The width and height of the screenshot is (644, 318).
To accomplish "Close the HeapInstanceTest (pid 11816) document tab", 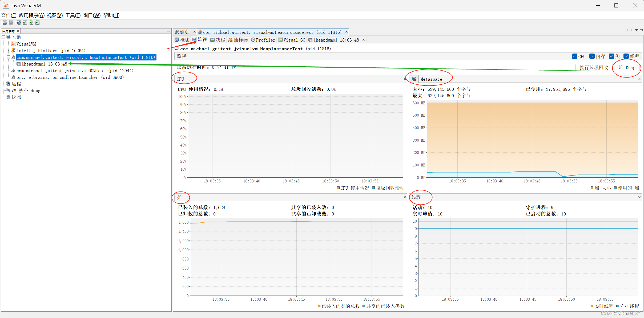I will [347, 32].
